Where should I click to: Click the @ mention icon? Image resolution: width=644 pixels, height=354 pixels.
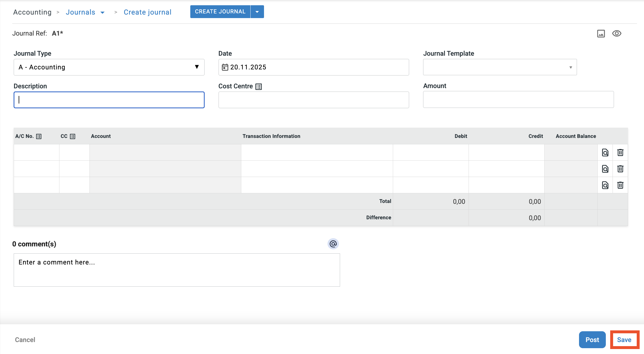click(x=333, y=244)
